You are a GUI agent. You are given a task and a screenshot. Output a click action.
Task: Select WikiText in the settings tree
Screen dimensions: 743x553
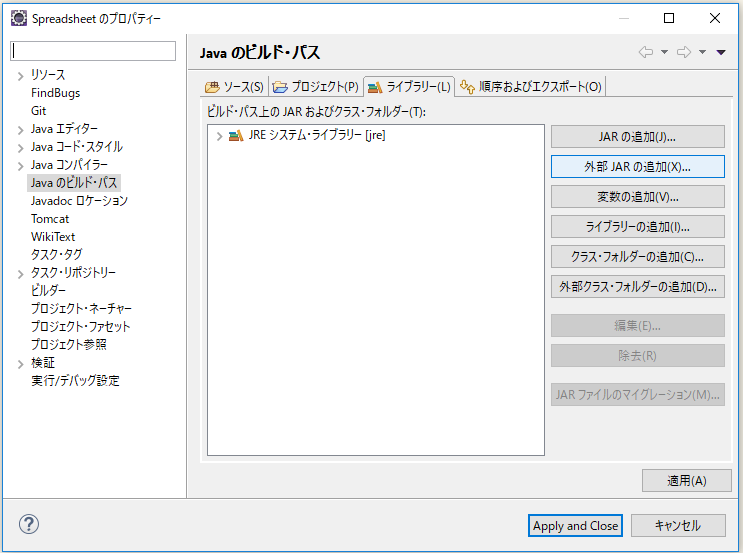coord(53,237)
